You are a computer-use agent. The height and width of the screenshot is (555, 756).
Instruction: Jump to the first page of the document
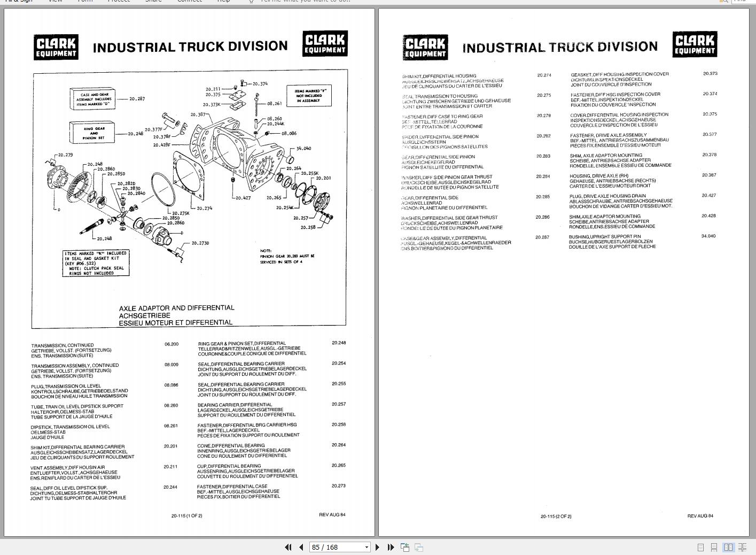pos(288,547)
